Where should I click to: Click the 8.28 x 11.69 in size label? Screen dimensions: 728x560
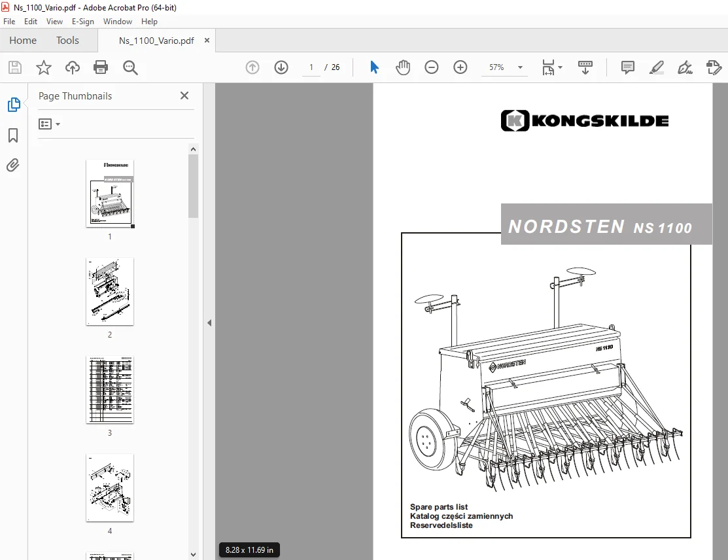[x=249, y=550]
